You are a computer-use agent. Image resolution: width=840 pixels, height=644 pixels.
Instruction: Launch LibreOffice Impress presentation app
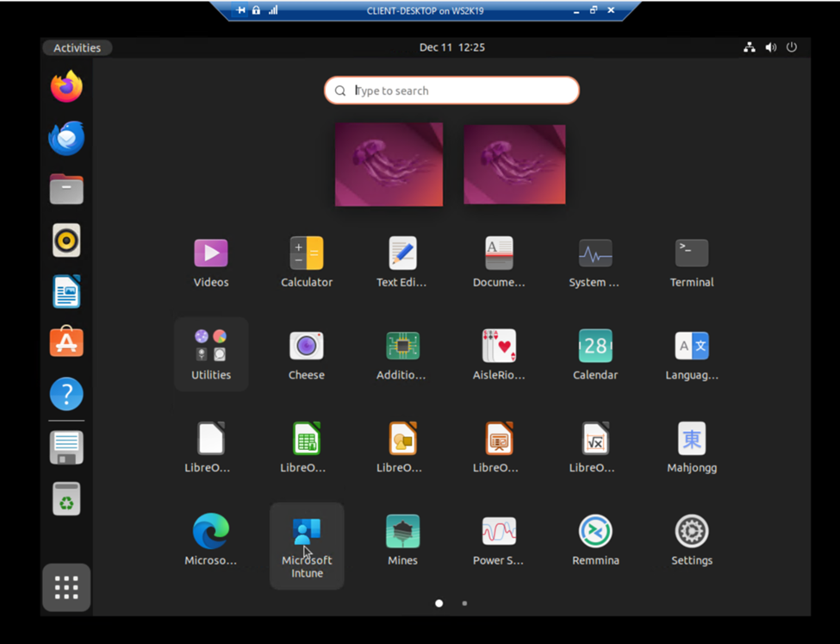coord(498,447)
